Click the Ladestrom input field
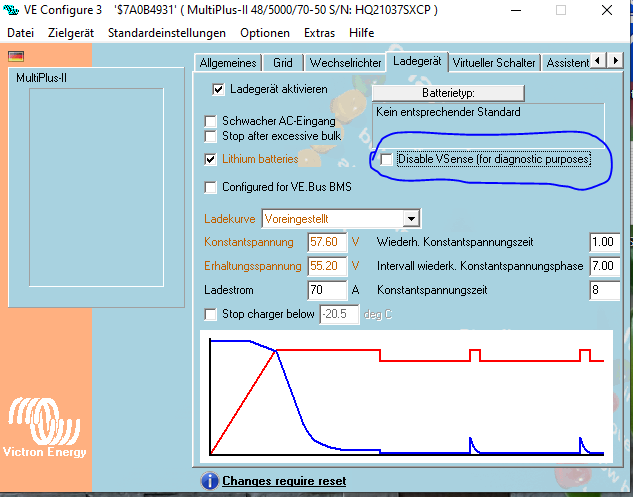 (x=327, y=290)
